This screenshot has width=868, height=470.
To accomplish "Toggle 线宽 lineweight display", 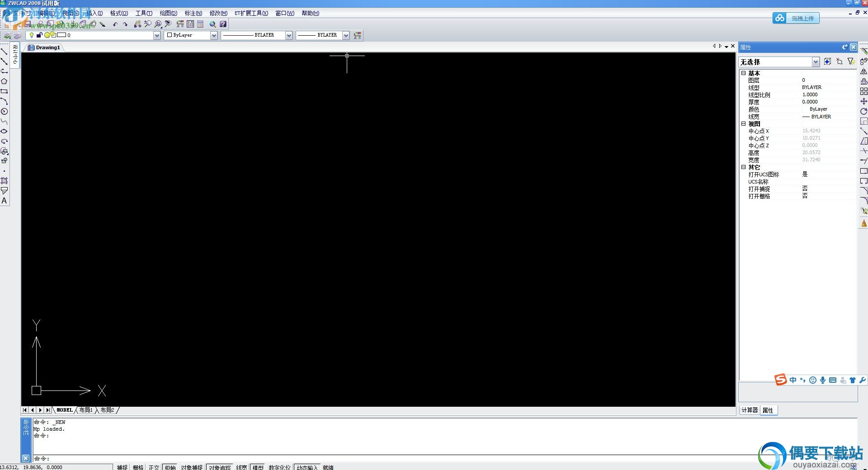I will point(241,467).
